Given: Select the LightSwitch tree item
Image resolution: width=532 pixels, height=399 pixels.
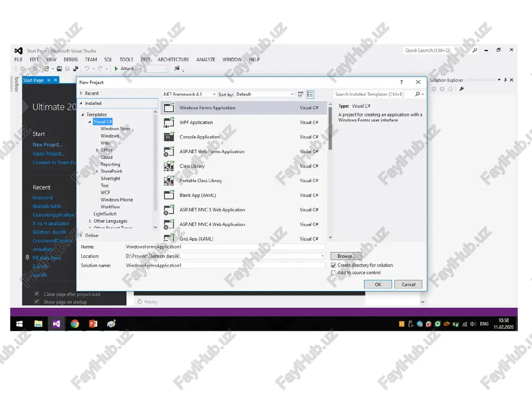Looking at the screenshot, I should [x=105, y=214].
